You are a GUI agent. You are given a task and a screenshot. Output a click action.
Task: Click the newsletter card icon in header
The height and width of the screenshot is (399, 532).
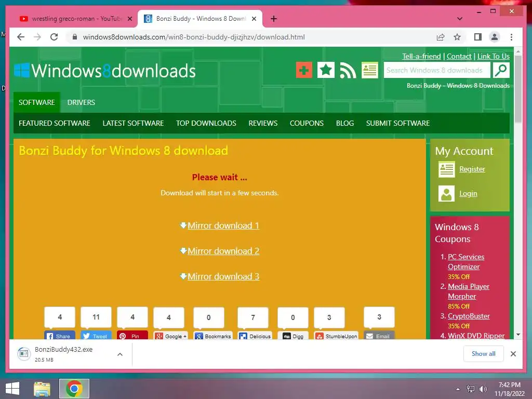pos(370,70)
